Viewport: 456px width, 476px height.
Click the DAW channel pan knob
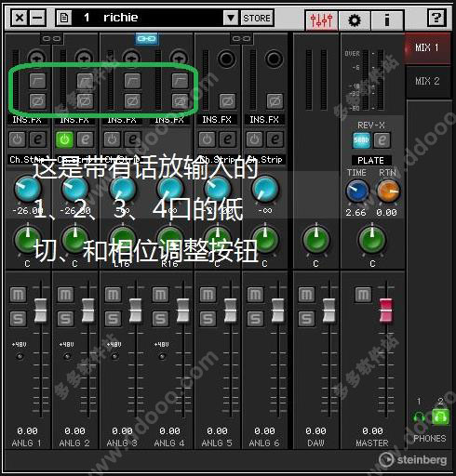pos(316,241)
